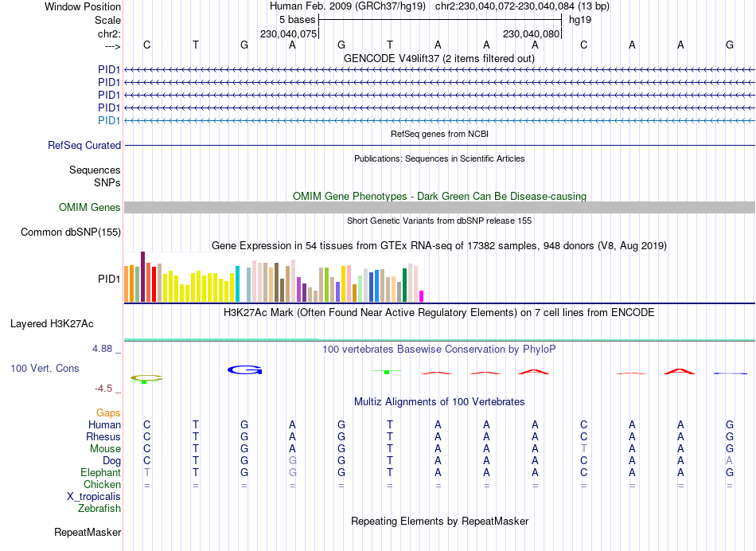Screen dimensions: 756x551
Task: Click the 'Elephant' species row label
Action: point(100,472)
